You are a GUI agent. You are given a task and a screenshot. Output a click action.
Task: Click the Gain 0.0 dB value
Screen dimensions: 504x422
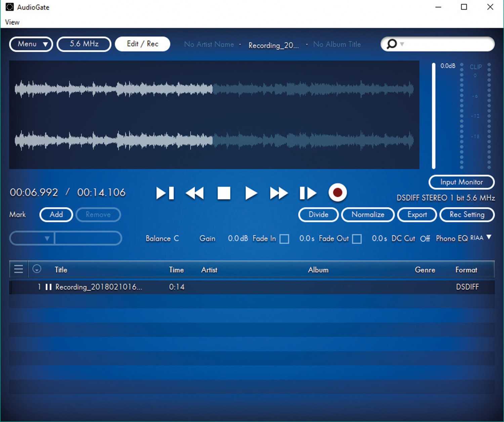tap(238, 238)
